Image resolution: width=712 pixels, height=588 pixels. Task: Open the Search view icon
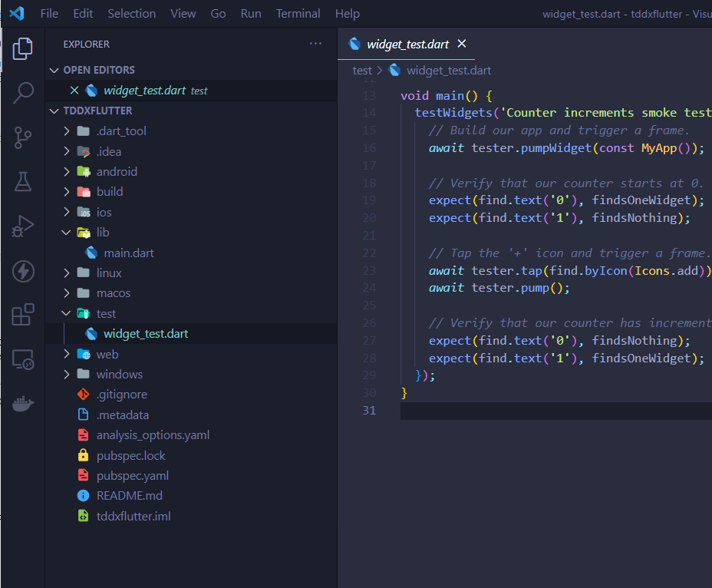22,93
